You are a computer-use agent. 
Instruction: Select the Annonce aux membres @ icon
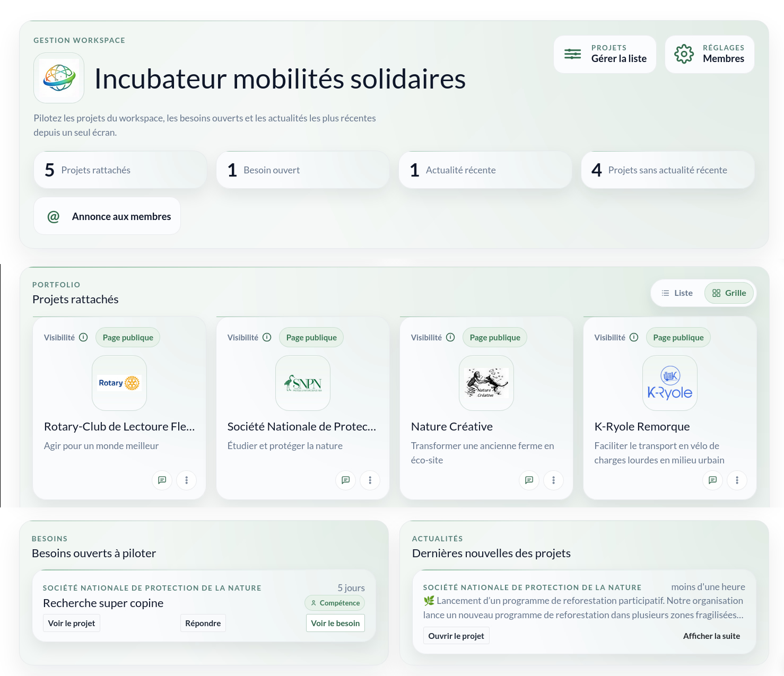(53, 216)
